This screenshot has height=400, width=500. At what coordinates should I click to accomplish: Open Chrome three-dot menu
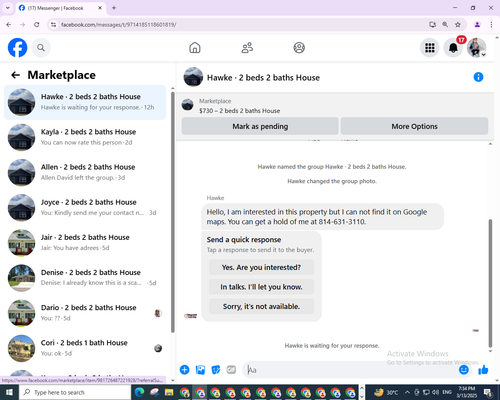point(491,25)
